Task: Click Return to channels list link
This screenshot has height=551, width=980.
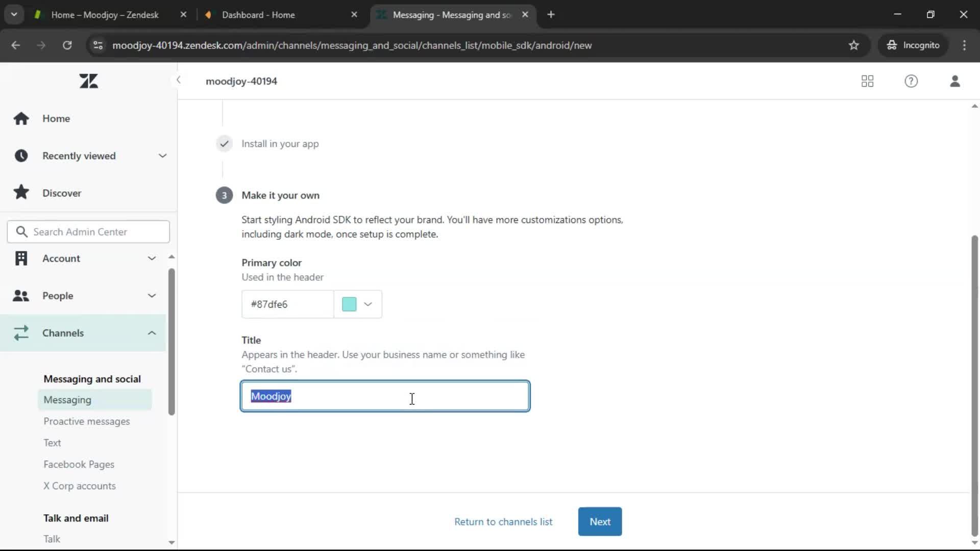Action: (x=503, y=521)
